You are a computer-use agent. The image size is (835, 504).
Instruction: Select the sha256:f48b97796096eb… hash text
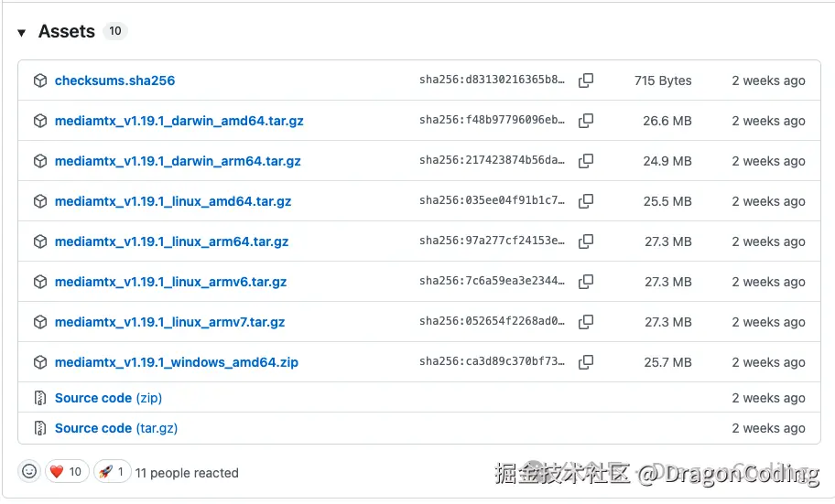coord(492,120)
